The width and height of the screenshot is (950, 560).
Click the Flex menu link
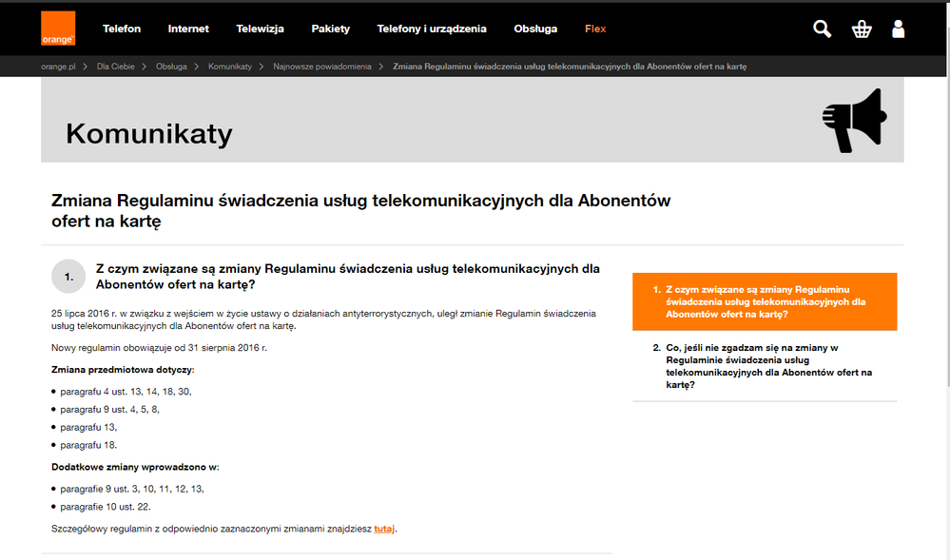click(595, 29)
